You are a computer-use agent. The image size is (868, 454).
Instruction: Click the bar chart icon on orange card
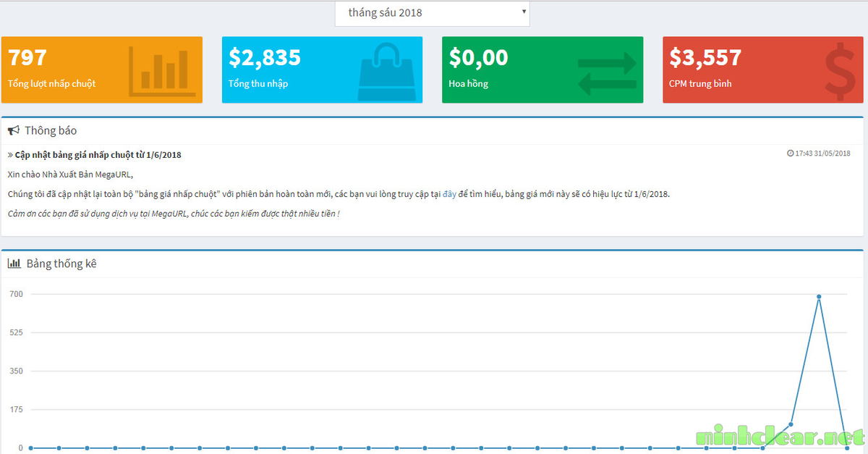click(162, 70)
